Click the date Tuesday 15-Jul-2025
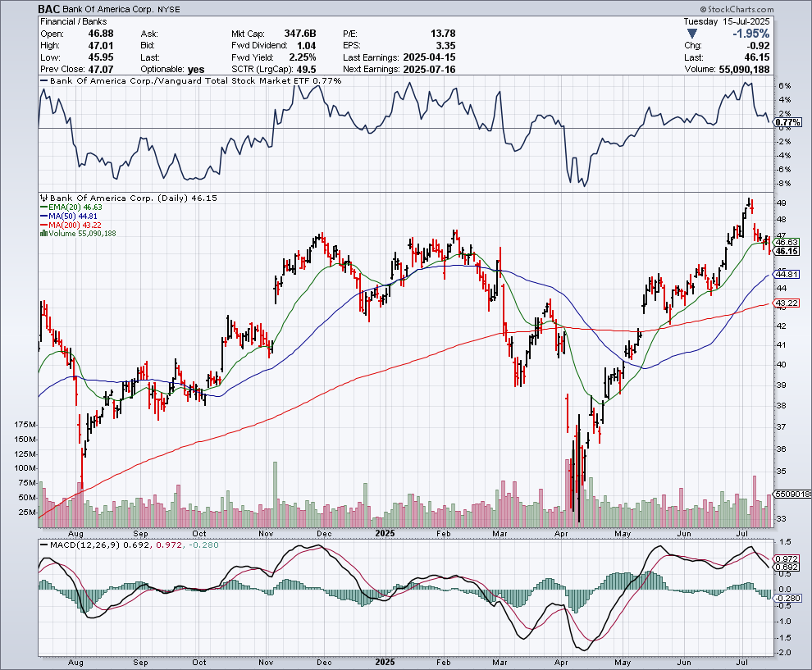This screenshot has height=670, width=812. [x=727, y=22]
